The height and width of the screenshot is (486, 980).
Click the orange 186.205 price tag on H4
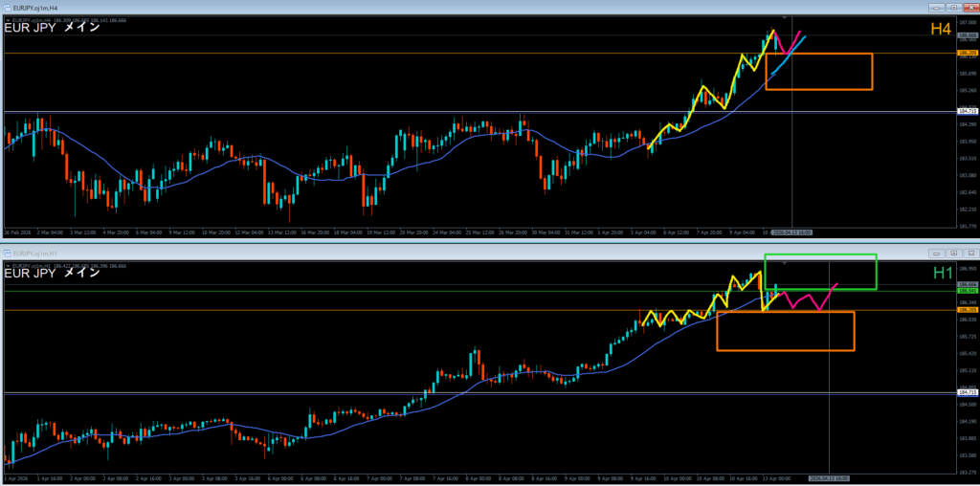[966, 54]
